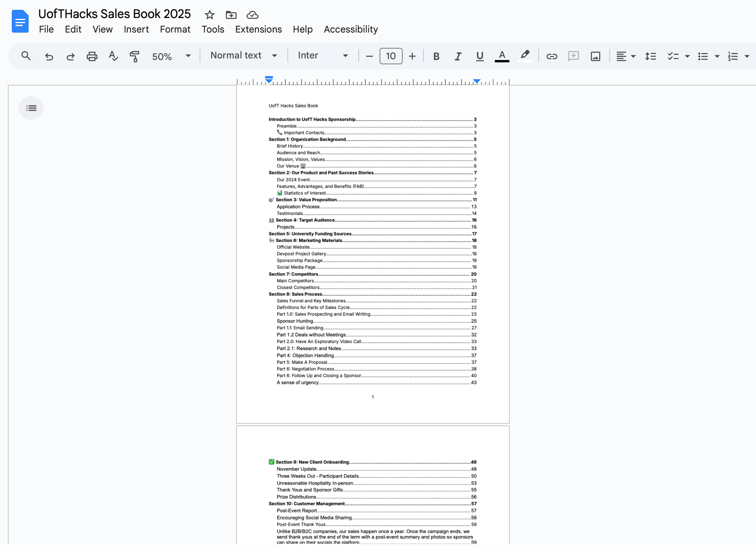This screenshot has height=545, width=756.
Task: Open the search menus magnifier tool
Action: (x=26, y=56)
